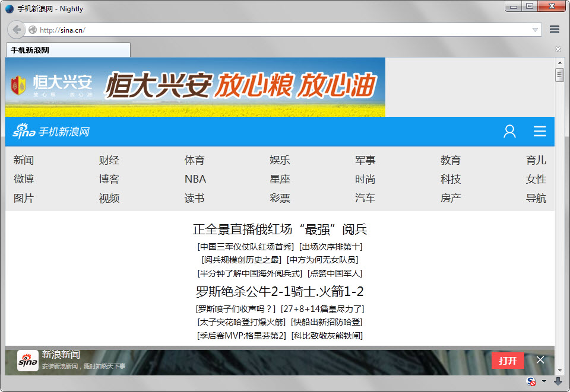Expand the addon dropdown arrow in status bar

544,381
